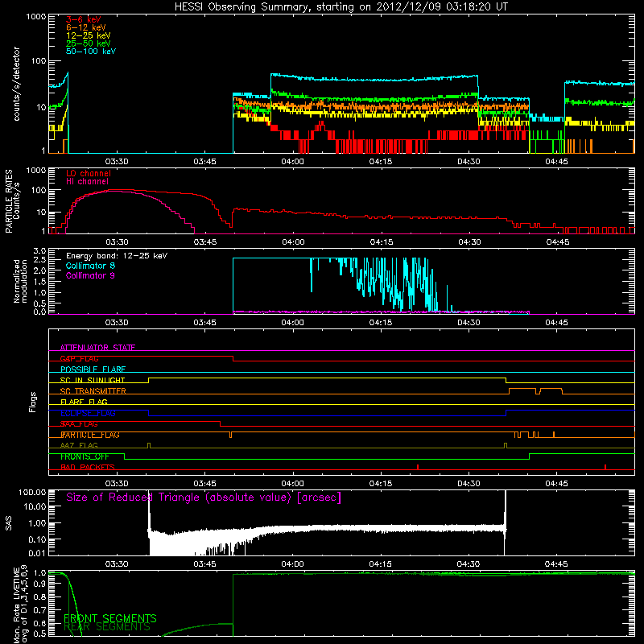Click the 04:15 tick under the modulation panel
The height and width of the screenshot is (644, 644).
380,323
